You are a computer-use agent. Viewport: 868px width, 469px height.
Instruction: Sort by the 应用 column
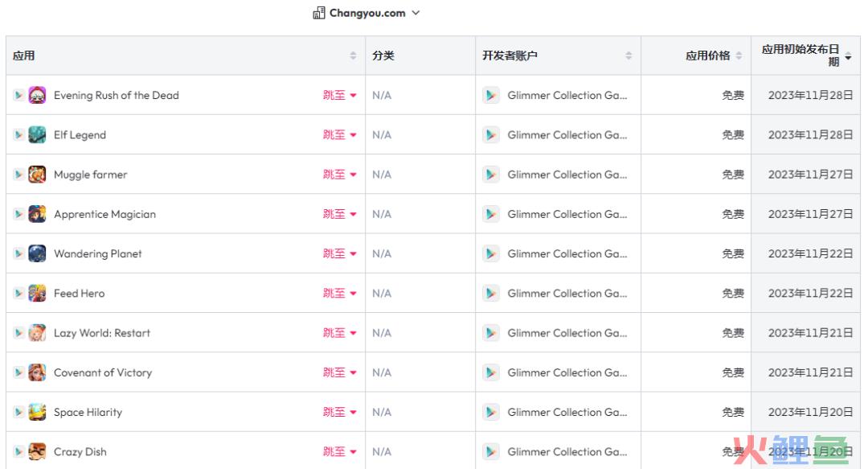click(353, 56)
